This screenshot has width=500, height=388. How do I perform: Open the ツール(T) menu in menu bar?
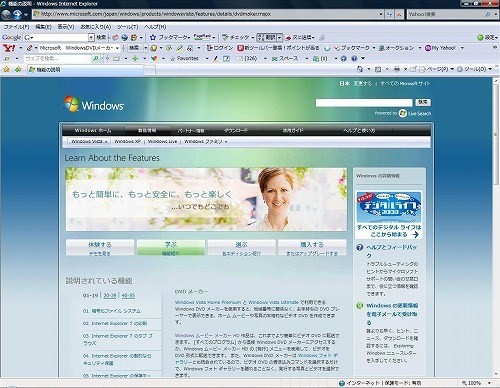127,27
